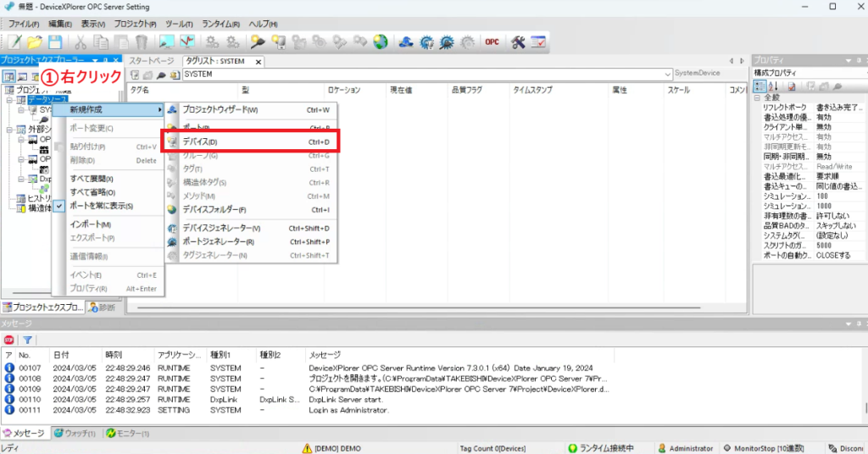Image resolution: width=868 pixels, height=454 pixels.
Task: Select the メッセージ bottom tab
Action: (x=24, y=434)
